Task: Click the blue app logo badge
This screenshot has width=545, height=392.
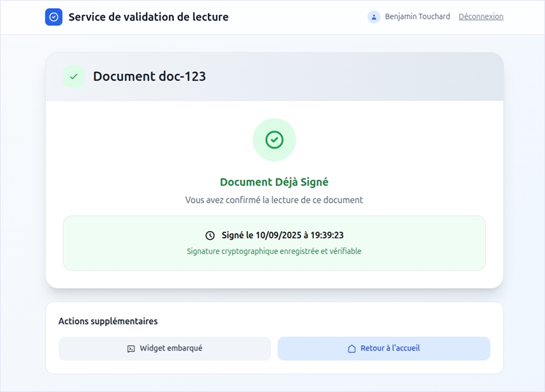Action: [54, 17]
